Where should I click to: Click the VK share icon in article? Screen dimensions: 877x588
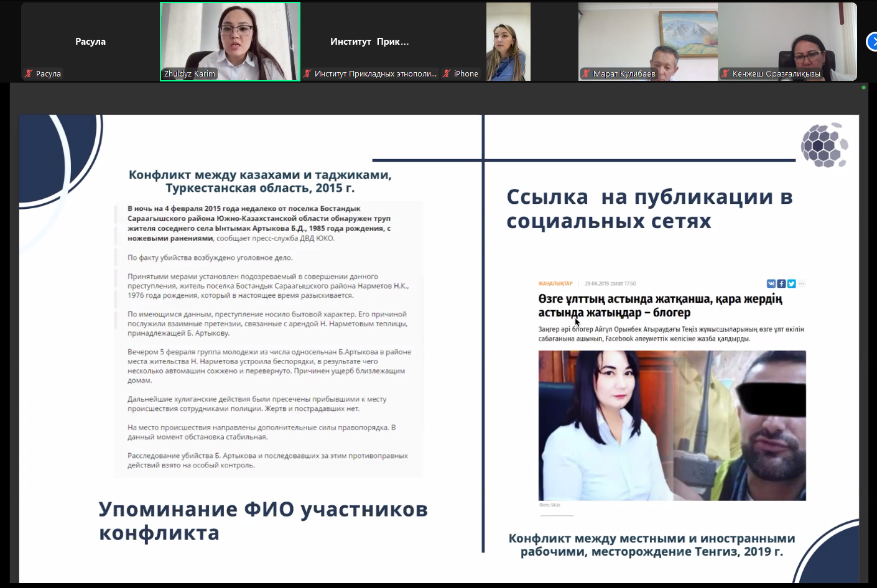click(x=771, y=283)
